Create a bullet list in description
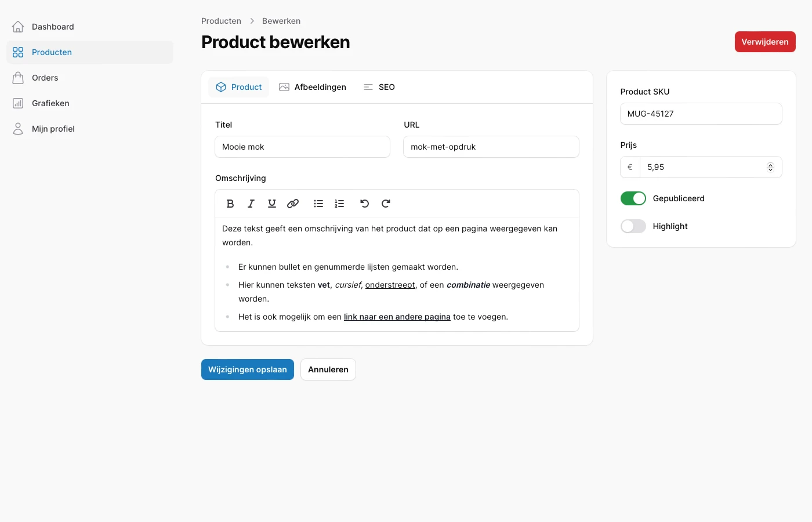Viewport: 812px width, 522px height. pos(318,204)
